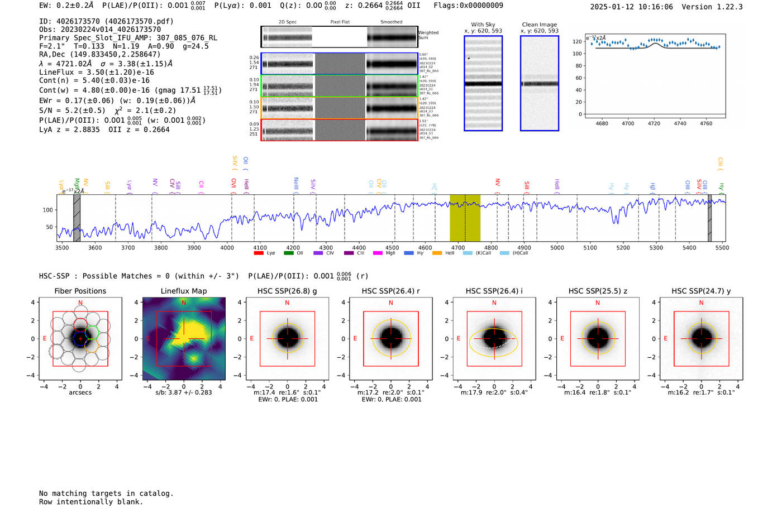Click the 'Smoothed' column heading

coord(392,22)
